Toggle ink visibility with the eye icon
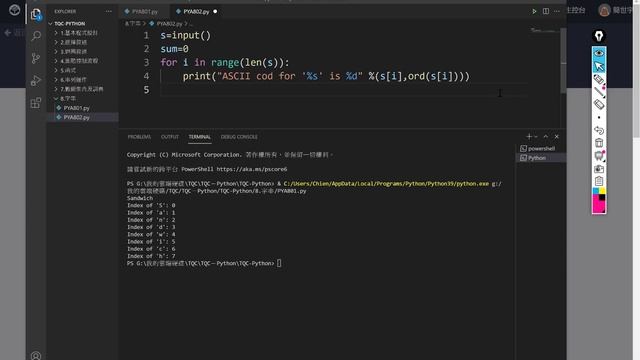Viewport: 640px width, 360px height. (x=599, y=53)
